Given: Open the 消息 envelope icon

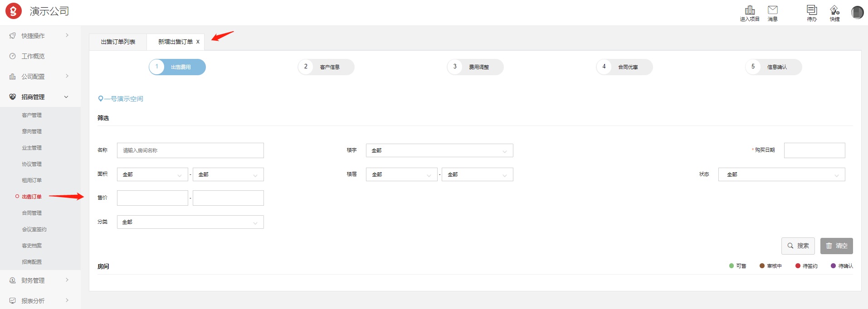Looking at the screenshot, I should click(772, 10).
